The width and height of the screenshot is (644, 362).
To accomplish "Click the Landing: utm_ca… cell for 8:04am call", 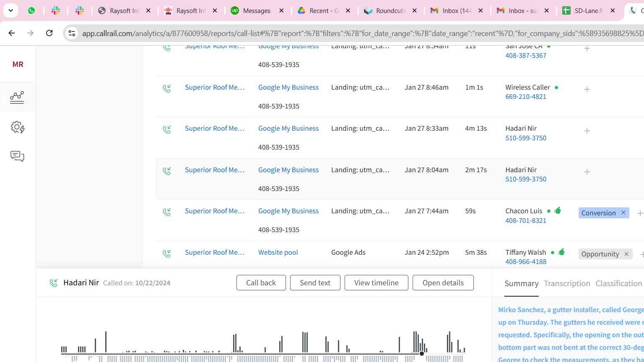I will click(360, 170).
